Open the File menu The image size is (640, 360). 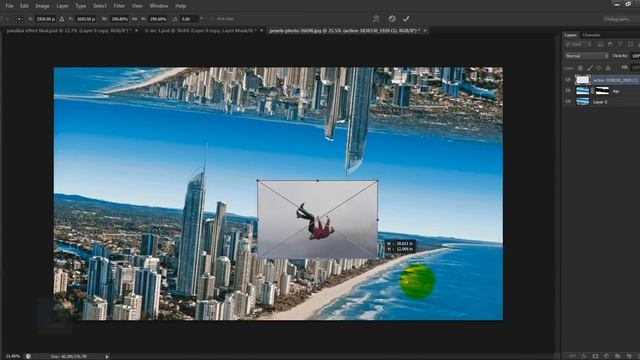pyautogui.click(x=9, y=6)
